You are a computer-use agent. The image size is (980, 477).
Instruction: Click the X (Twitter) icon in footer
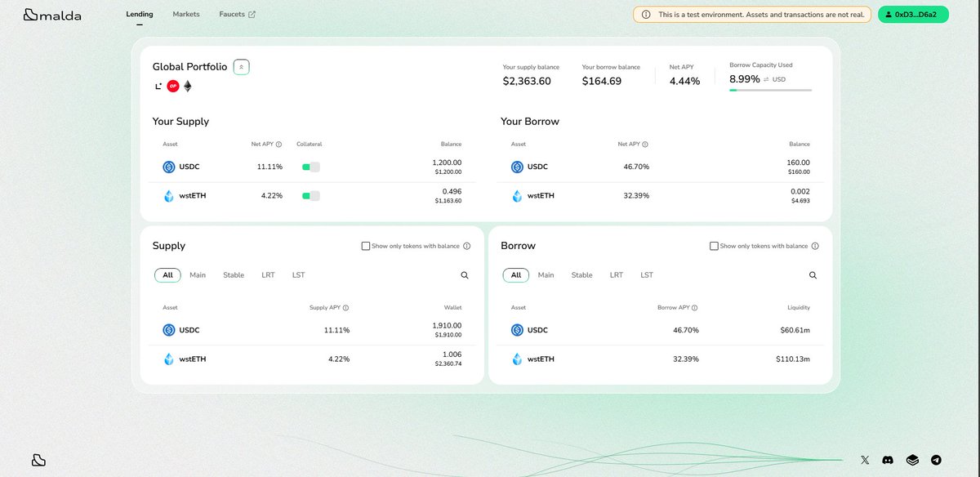point(864,460)
